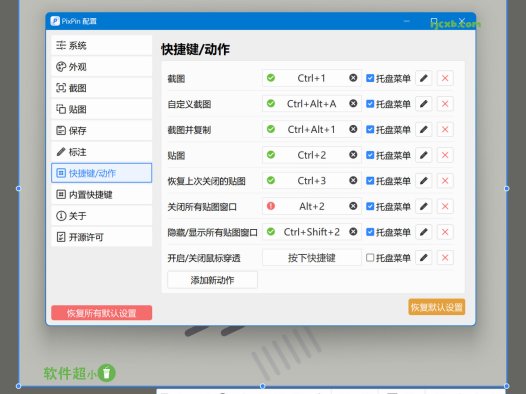Image resolution: width=526 pixels, height=394 pixels.
Task: Click the Ctrl+Alt+1 hotkey field
Action: [x=312, y=129]
